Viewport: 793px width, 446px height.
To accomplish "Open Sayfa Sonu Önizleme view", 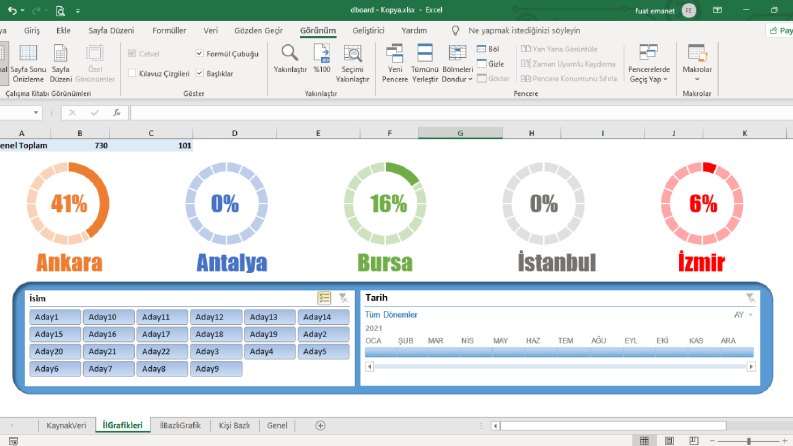I will pyautogui.click(x=28, y=64).
